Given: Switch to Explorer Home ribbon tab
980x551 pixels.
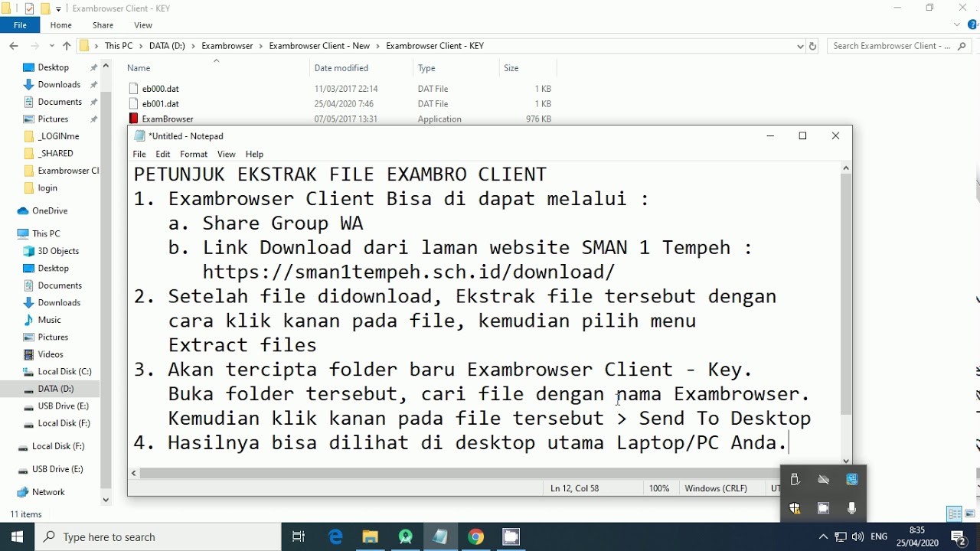Looking at the screenshot, I should (61, 25).
